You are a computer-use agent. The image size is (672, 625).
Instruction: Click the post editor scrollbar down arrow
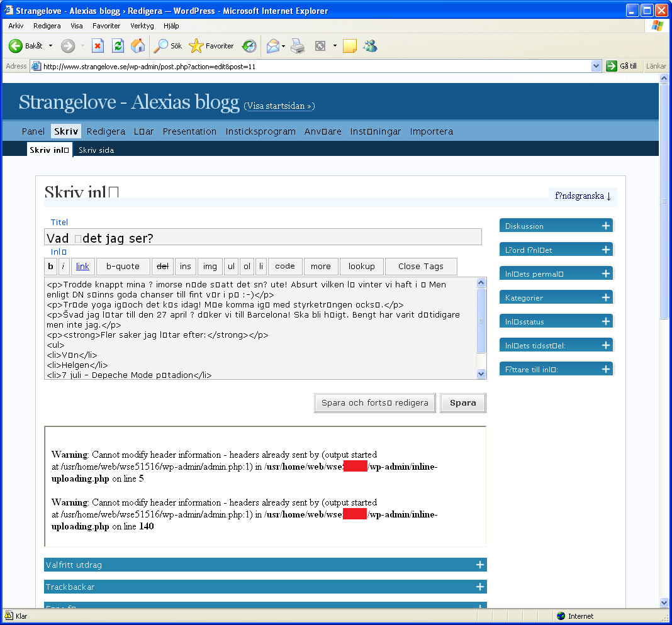[x=481, y=374]
